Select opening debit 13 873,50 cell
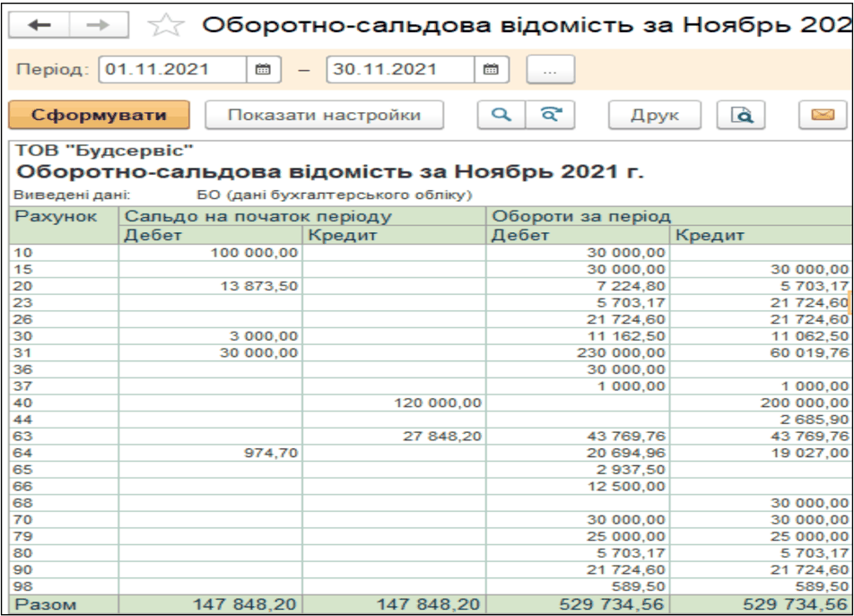The height and width of the screenshot is (616, 854). coord(210,286)
